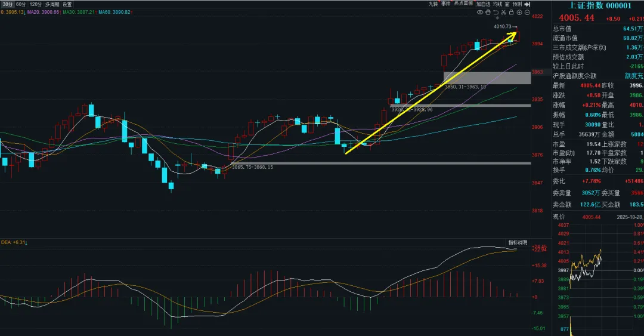This screenshot has height=336, width=644.
Task: Click the 卖金额 122.6亿 value
Action: coord(590,205)
